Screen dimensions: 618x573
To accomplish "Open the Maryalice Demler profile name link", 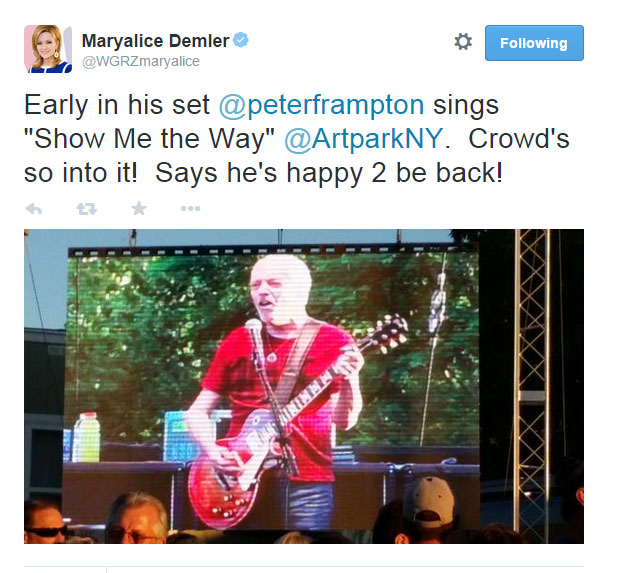I will (155, 41).
